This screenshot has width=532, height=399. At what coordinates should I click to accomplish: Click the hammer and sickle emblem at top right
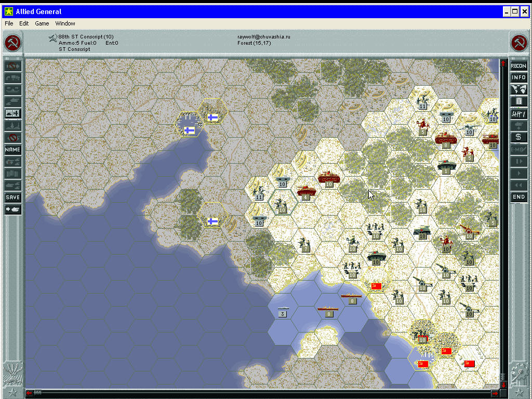point(519,43)
